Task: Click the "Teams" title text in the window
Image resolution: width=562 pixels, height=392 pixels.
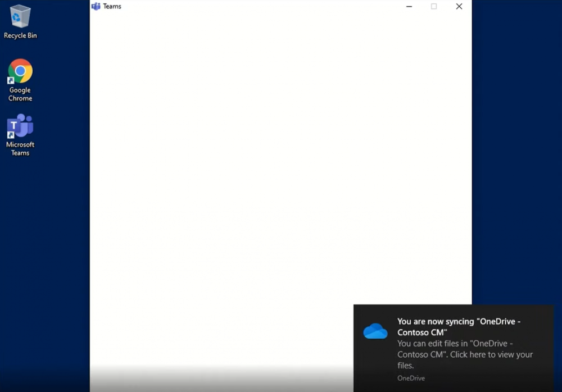Action: coord(112,6)
